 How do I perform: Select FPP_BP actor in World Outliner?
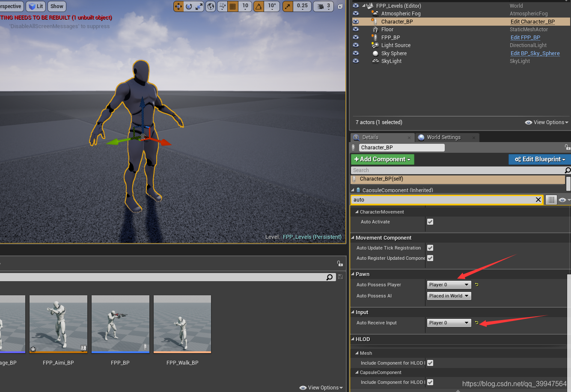tap(390, 38)
